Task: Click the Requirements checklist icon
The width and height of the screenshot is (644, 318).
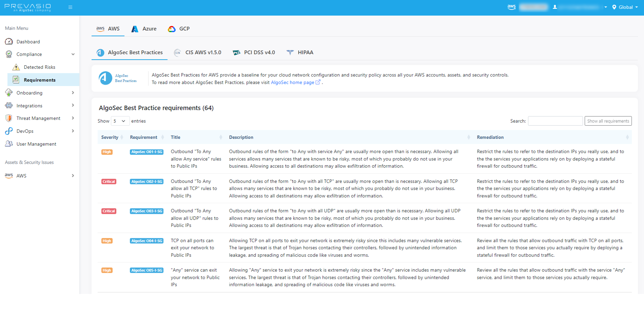Action: [x=16, y=80]
